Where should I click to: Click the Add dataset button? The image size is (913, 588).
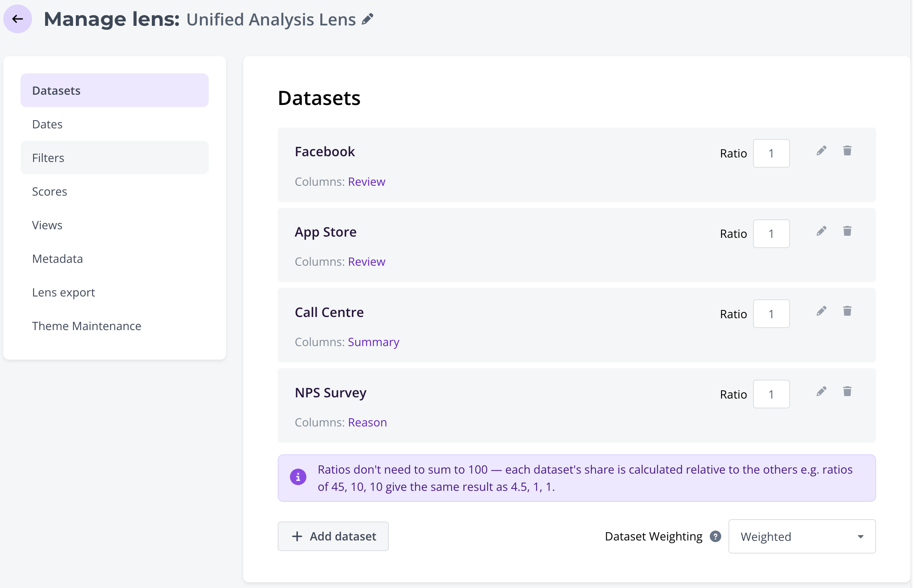pos(333,536)
